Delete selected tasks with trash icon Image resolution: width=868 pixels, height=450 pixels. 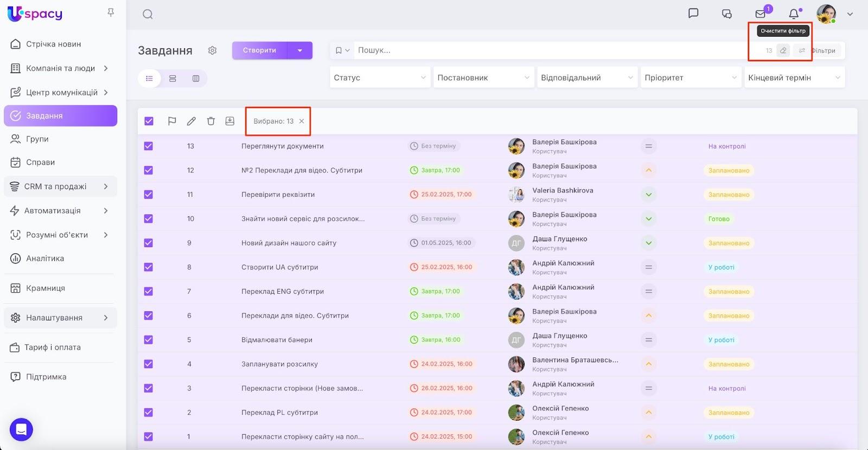211,121
